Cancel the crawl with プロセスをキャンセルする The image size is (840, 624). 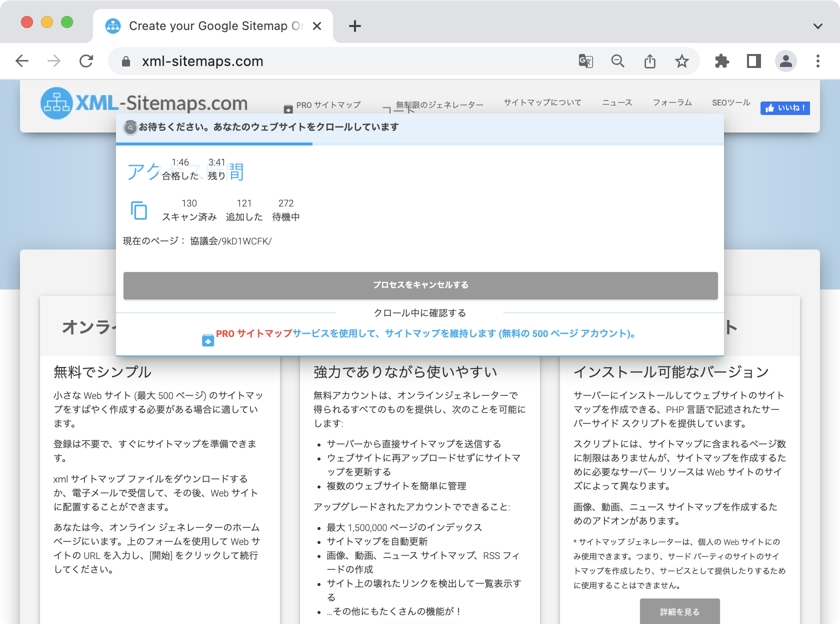420,285
